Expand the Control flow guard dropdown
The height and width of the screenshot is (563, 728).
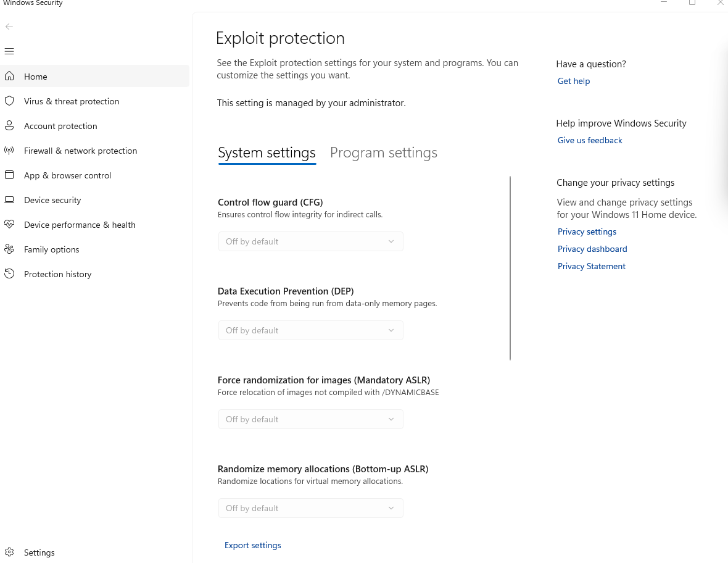pyautogui.click(x=310, y=241)
